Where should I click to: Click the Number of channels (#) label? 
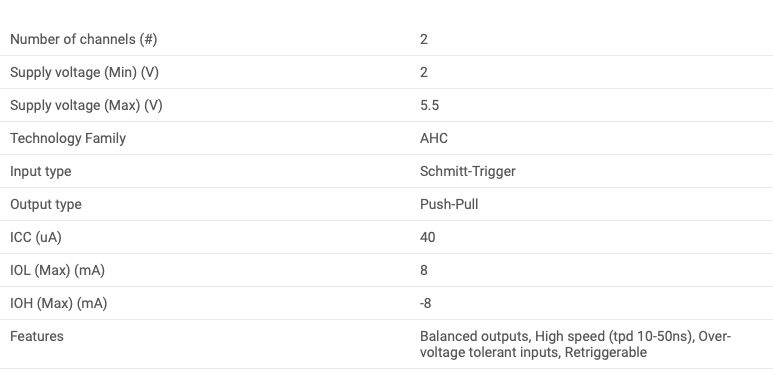[x=83, y=39]
